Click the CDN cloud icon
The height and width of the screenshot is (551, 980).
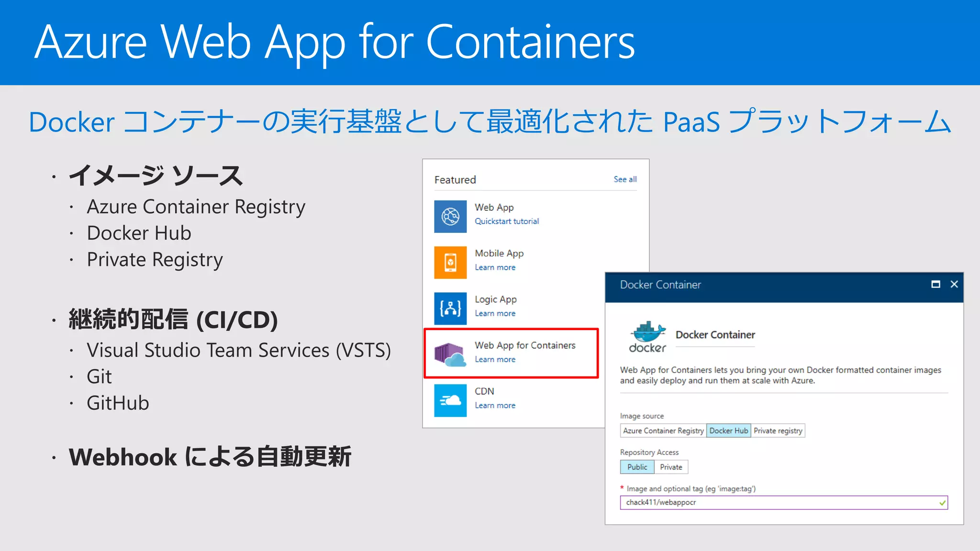pyautogui.click(x=450, y=400)
